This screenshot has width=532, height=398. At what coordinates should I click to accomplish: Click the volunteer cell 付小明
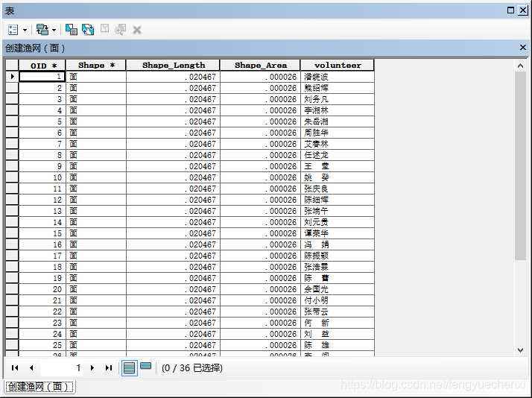(338, 300)
